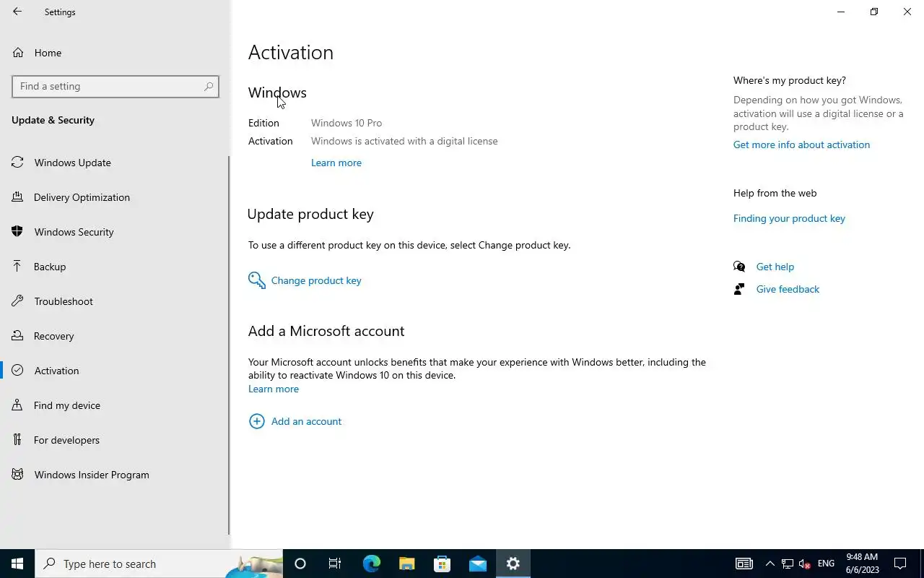Open Microsoft Store from the taskbar
Screen dimensions: 924x578
coord(442,564)
